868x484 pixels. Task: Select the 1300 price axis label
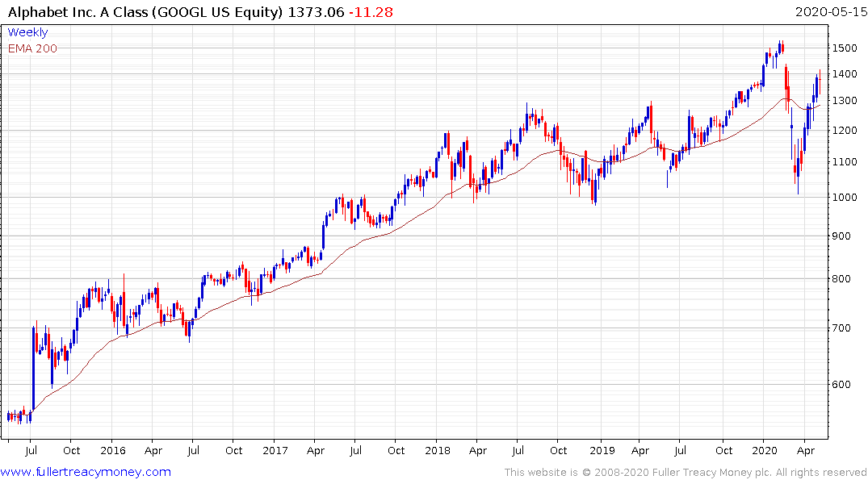click(x=845, y=101)
